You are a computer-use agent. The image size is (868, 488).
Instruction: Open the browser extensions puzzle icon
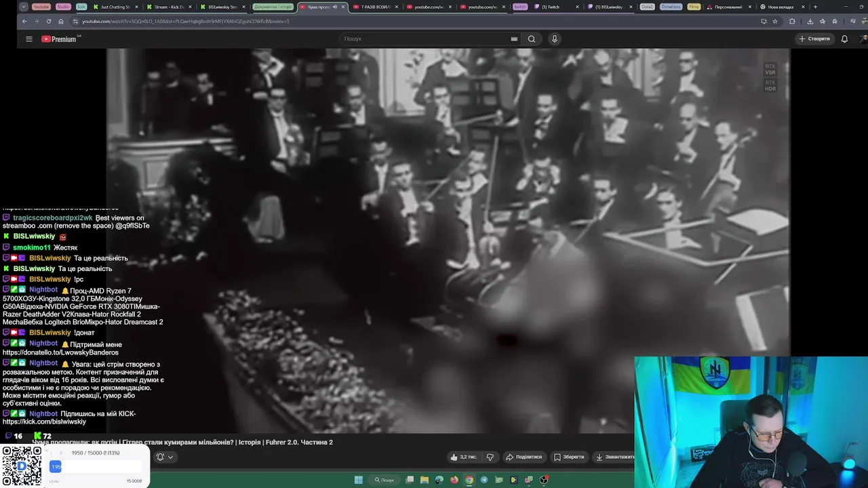(x=792, y=21)
